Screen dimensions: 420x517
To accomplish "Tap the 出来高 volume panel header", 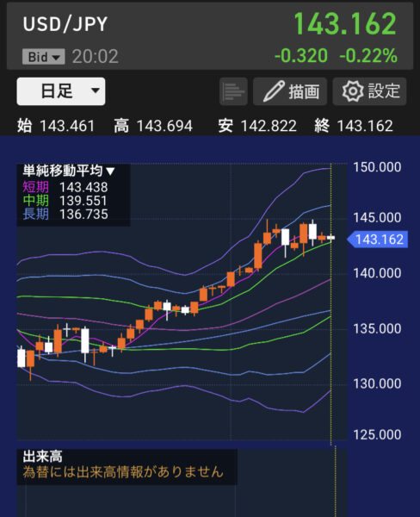I will (42, 457).
